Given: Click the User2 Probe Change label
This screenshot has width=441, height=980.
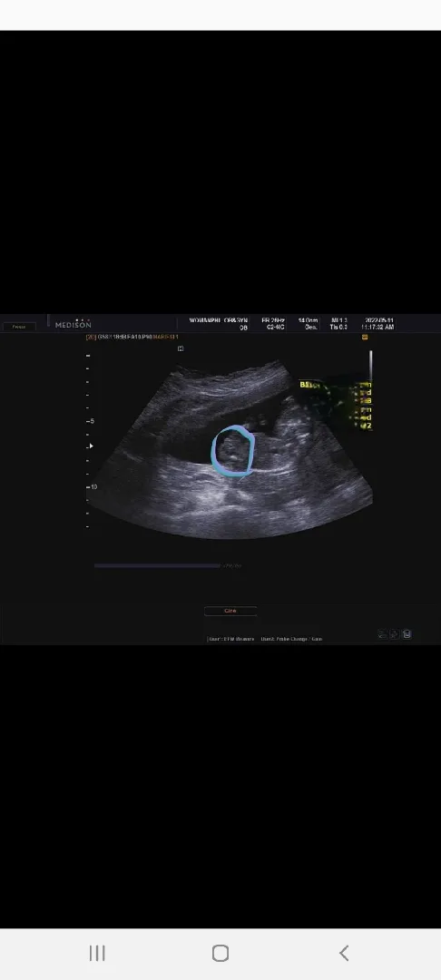Looking at the screenshot, I should (291, 640).
